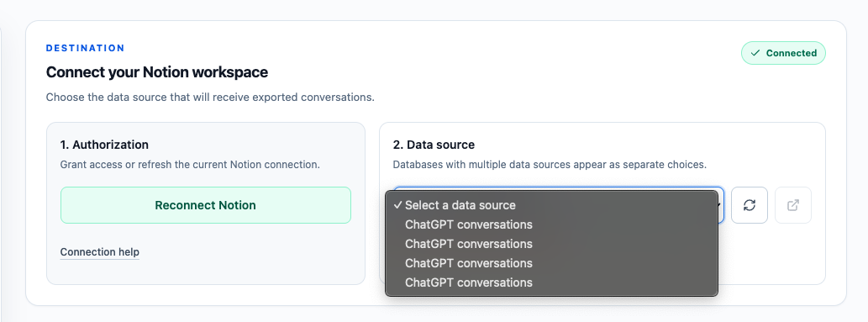Choose the "Select a data source" option
The image size is (868, 322).
click(x=551, y=205)
